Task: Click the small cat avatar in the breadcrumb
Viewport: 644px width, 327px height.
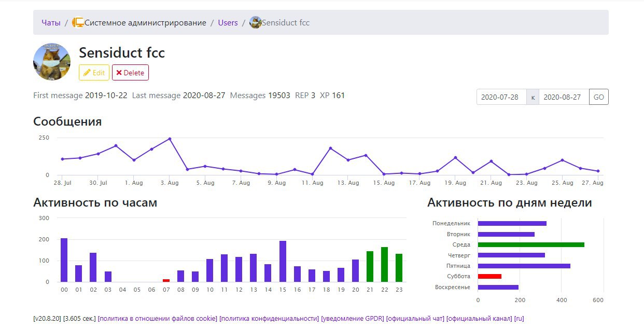Action: click(x=255, y=22)
